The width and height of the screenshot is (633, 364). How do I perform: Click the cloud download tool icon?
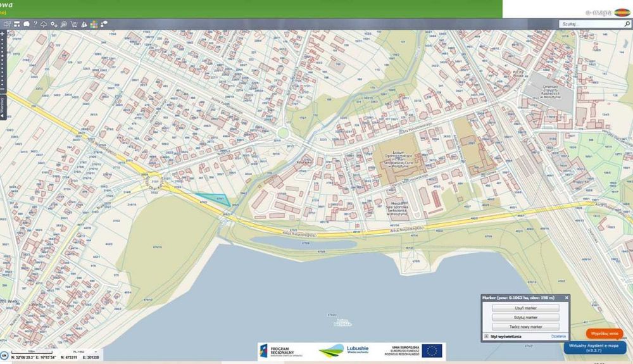coord(44,24)
